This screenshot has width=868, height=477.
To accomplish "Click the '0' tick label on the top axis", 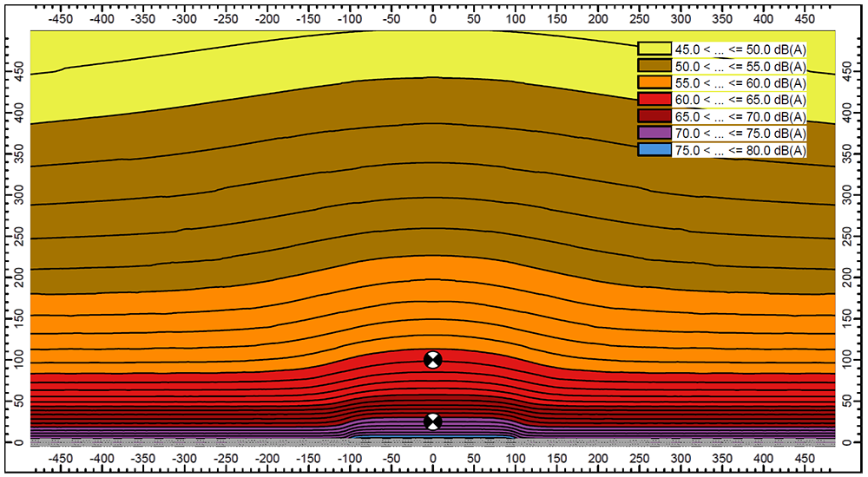I will [x=433, y=19].
